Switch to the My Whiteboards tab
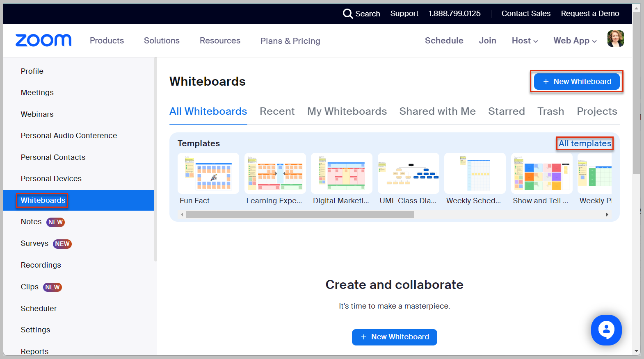 click(x=347, y=111)
